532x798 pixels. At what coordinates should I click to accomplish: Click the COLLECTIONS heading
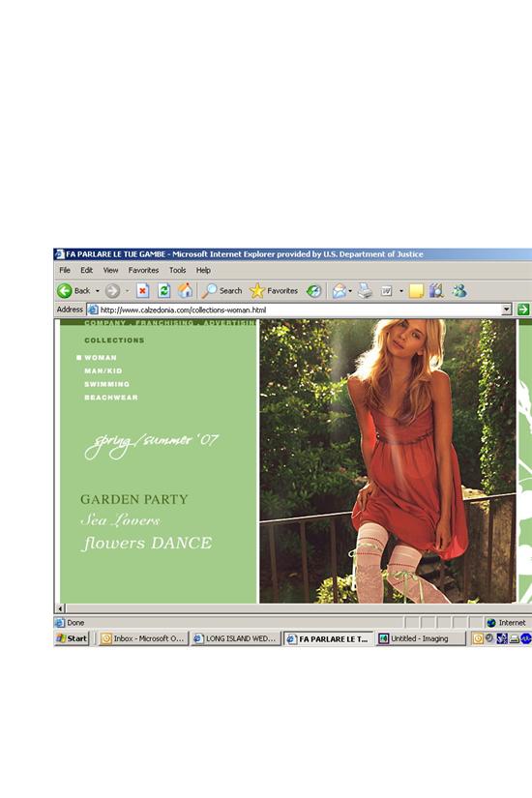(114, 340)
